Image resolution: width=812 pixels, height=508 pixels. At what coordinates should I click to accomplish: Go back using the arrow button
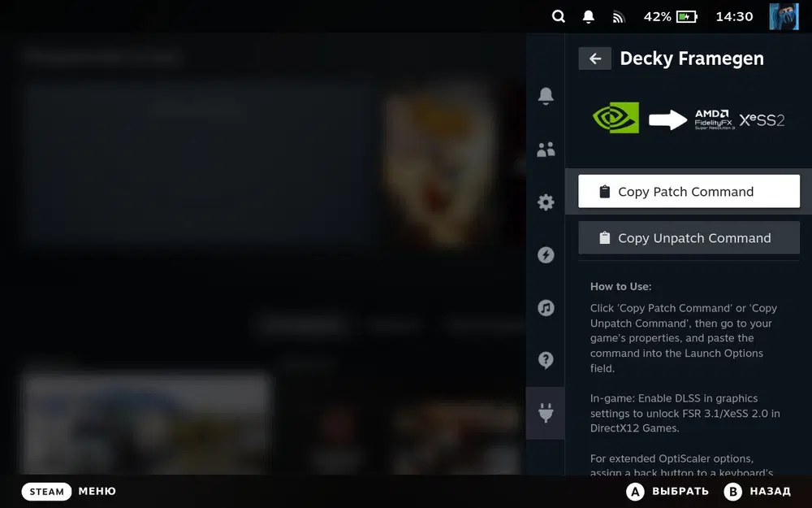point(595,59)
